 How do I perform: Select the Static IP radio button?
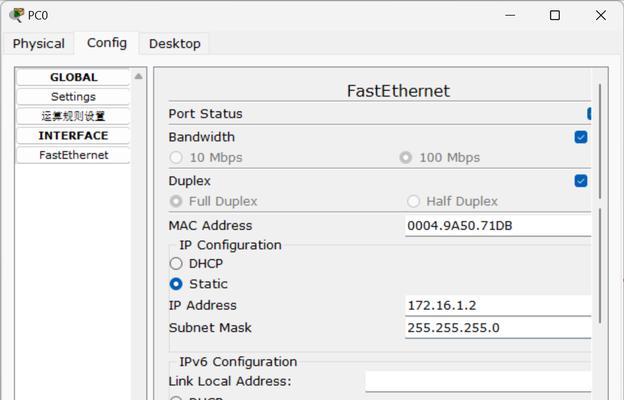pos(176,284)
